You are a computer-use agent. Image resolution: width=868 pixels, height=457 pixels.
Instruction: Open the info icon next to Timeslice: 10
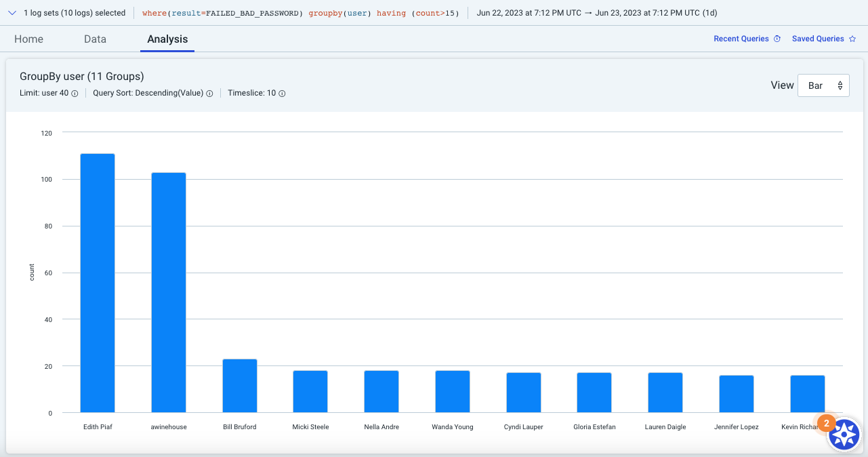tap(282, 94)
